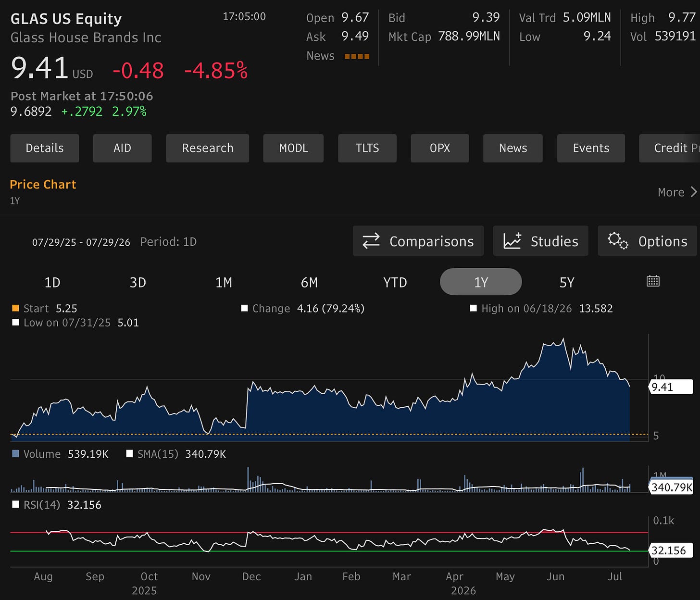This screenshot has width=700, height=600.
Task: Click the More chevron arrow
Action: [x=694, y=192]
